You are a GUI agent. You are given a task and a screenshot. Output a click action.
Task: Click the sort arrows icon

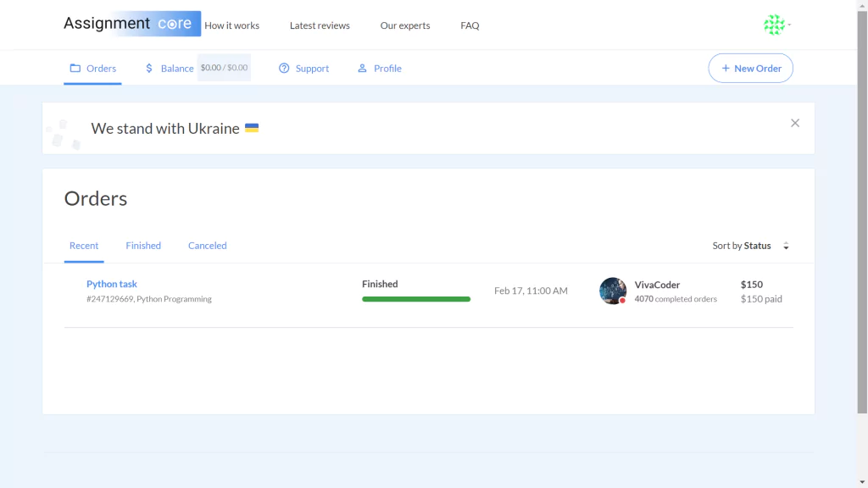(x=786, y=246)
